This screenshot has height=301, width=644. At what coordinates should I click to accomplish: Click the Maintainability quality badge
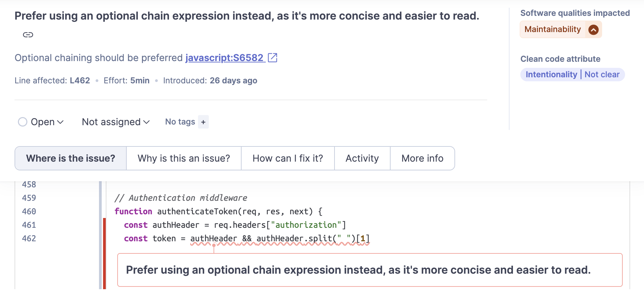click(552, 29)
